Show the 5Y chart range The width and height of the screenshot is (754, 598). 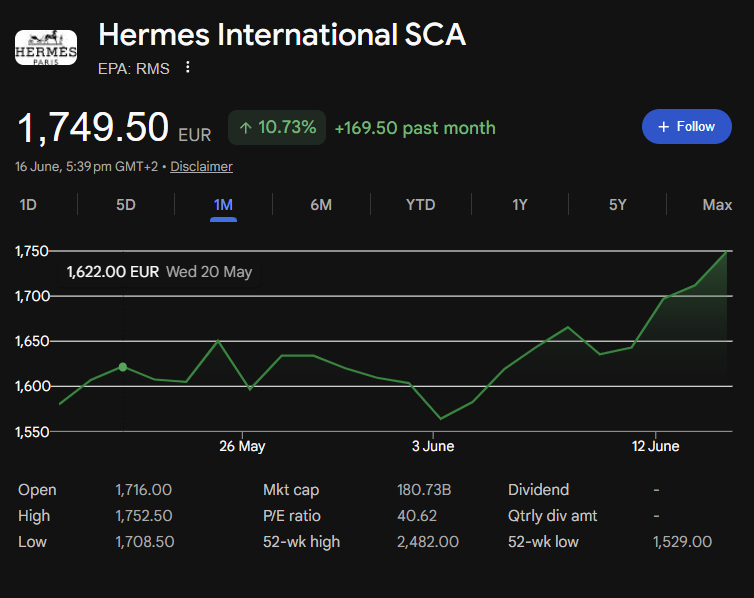617,205
